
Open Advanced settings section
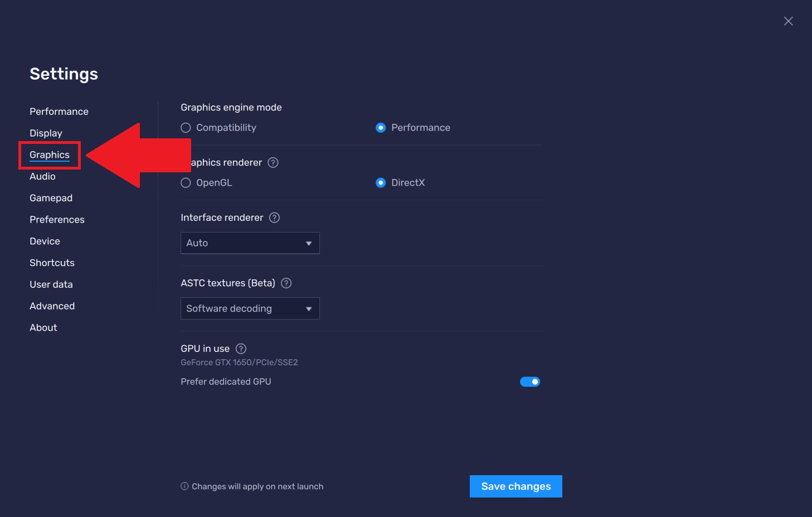click(52, 306)
